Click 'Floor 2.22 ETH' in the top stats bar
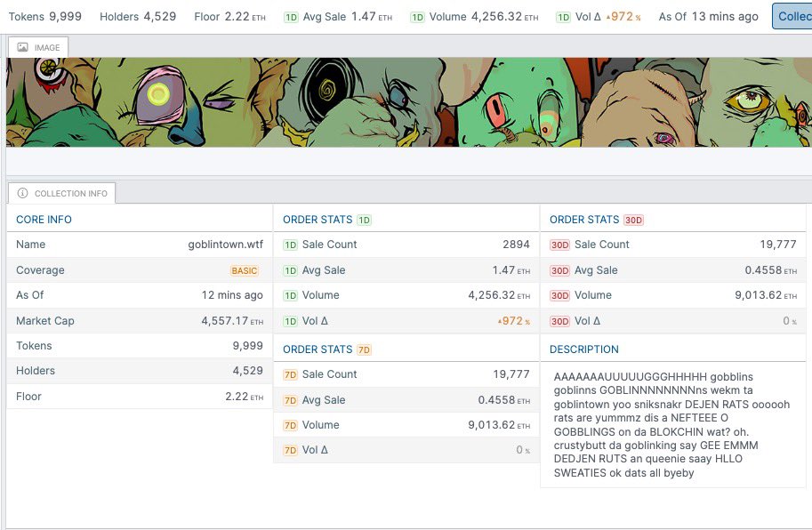This screenshot has height=530, width=812. tap(230, 17)
